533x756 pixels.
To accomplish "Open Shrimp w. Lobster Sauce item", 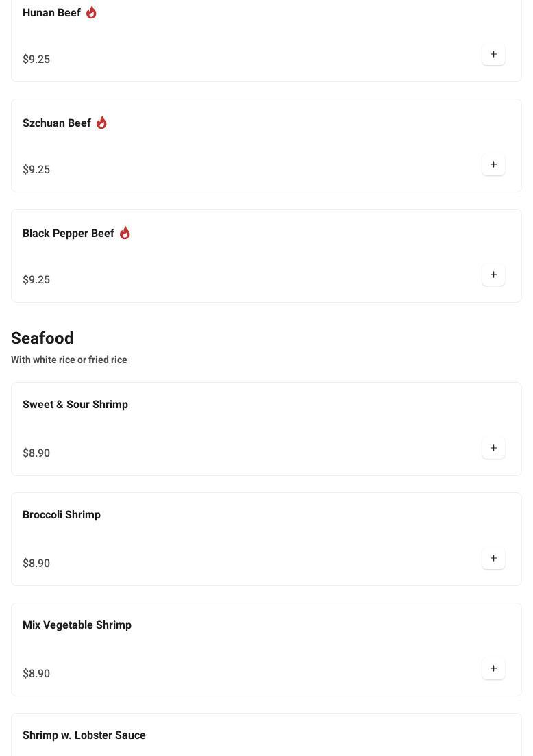I will pyautogui.click(x=84, y=735).
